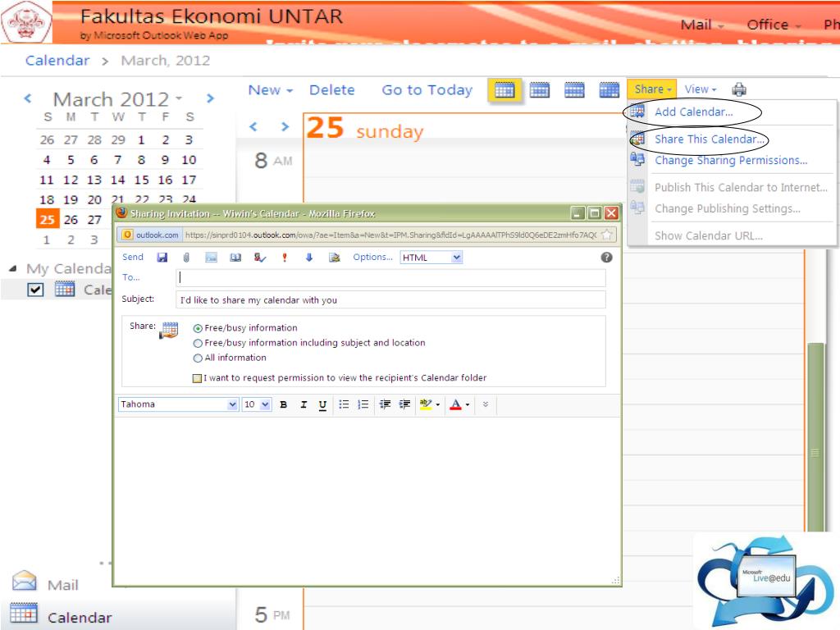The height and width of the screenshot is (630, 840).
Task: Apply bold formatting
Action: click(x=283, y=404)
